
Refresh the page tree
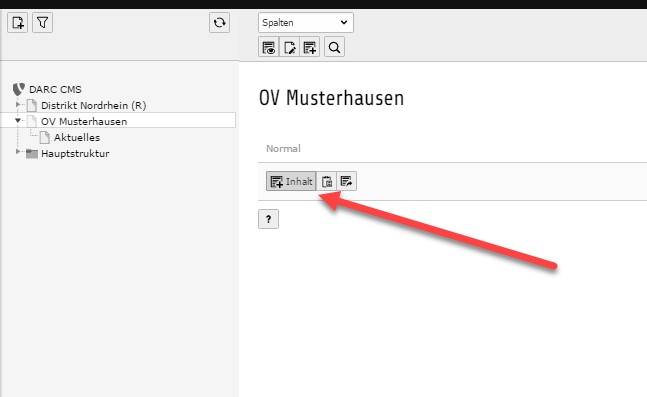219,22
